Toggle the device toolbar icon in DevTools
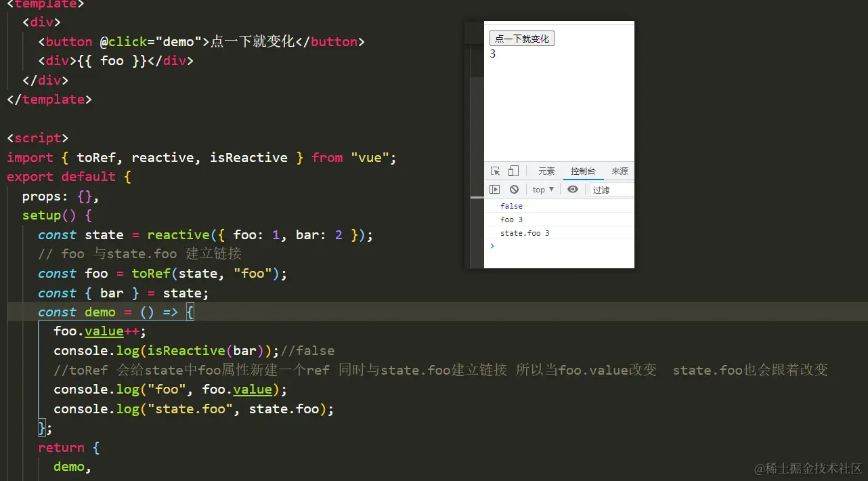The image size is (868, 481). (x=513, y=171)
